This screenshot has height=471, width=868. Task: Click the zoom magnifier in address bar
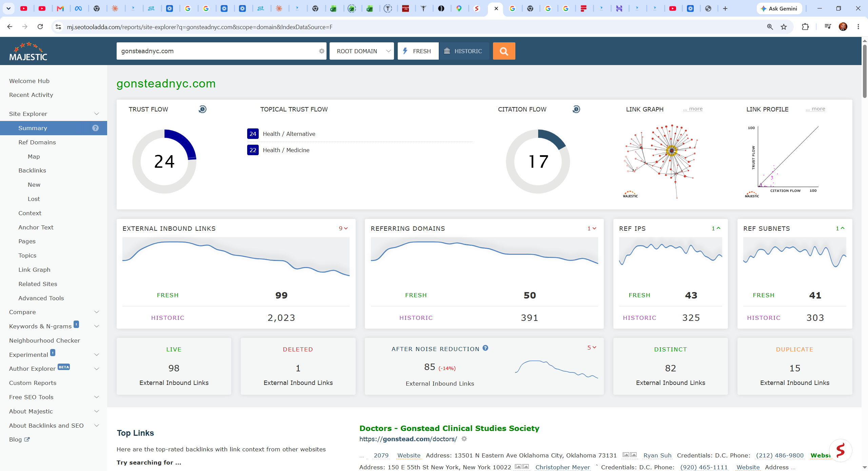(770, 27)
